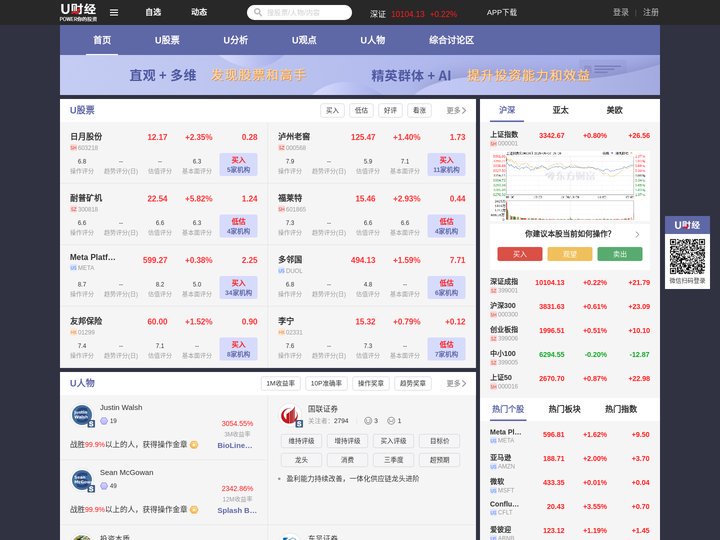720x540 pixels.
Task: Open the BioLine... stock link
Action: pyautogui.click(x=235, y=445)
